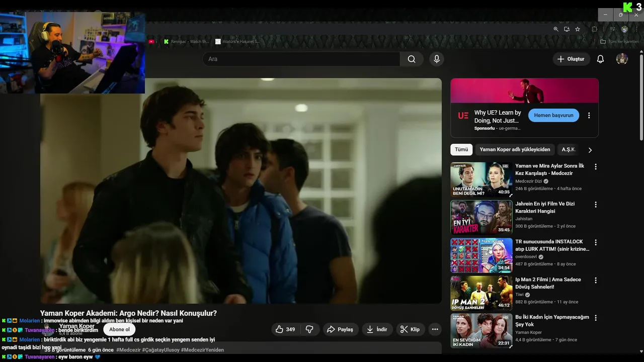
Task: Click the streamer webcam overlay
Action: [72, 53]
